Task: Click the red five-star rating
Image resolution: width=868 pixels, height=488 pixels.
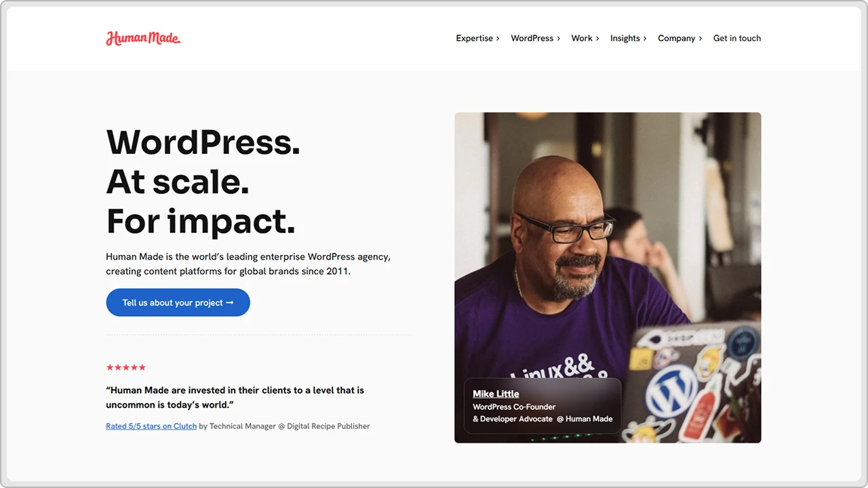Action: [125, 367]
